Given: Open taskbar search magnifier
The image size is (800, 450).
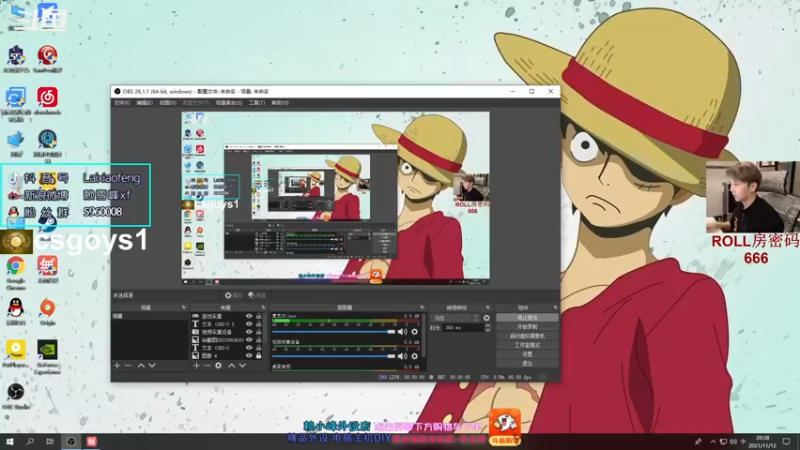Looking at the screenshot, I should 30,441.
